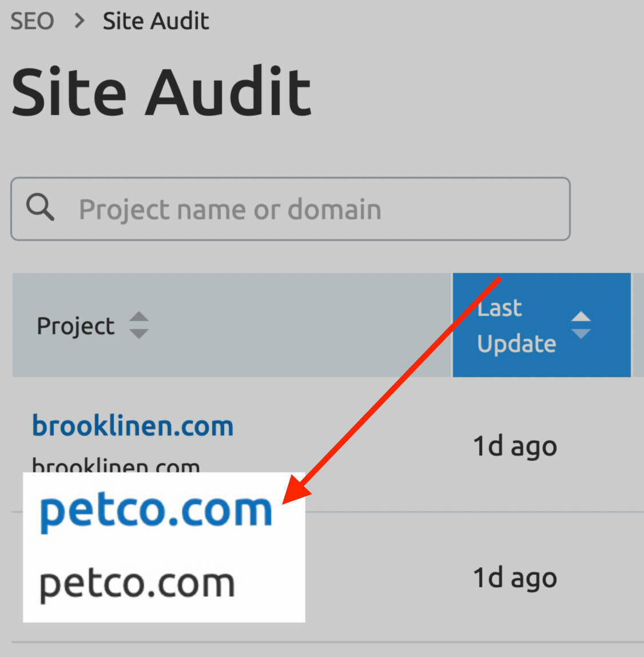
Task: Click the descending sort arrow beside Project
Action: [x=140, y=333]
